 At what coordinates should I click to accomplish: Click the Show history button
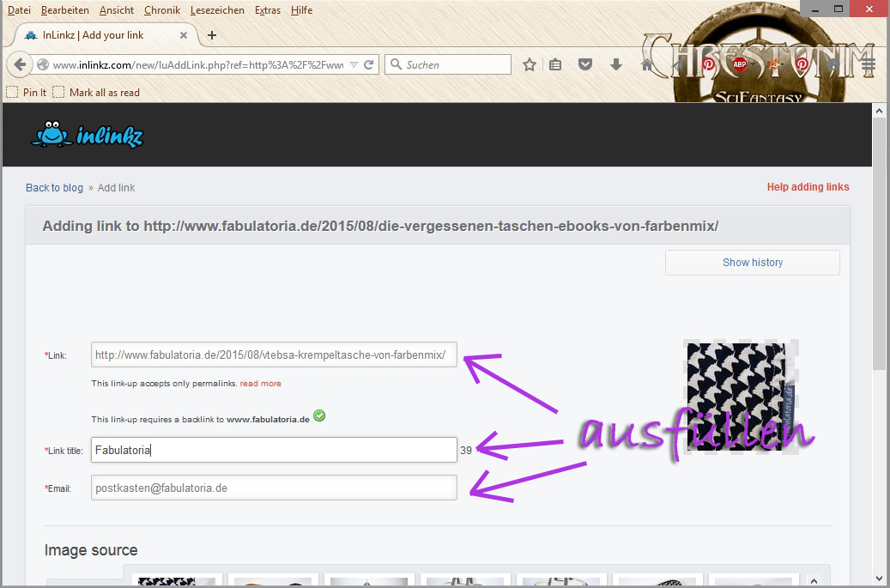pyautogui.click(x=752, y=263)
